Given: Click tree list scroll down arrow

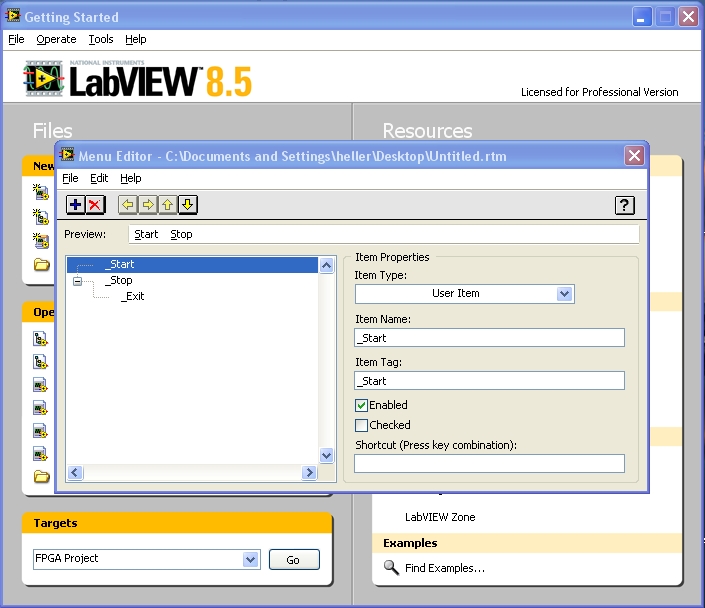Looking at the screenshot, I should (326, 456).
